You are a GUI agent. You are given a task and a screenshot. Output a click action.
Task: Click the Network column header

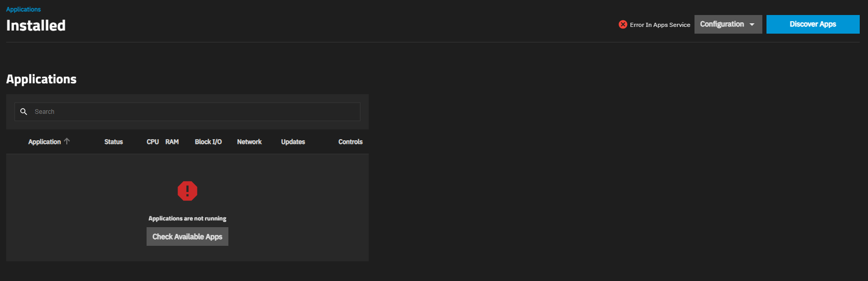click(x=249, y=142)
